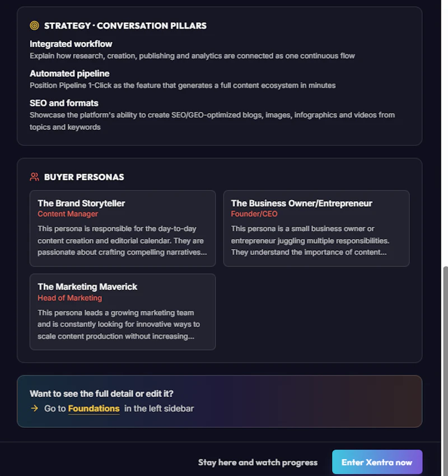448x476 pixels.
Task: Choose Stay here and watch progress
Action: [x=258, y=463]
